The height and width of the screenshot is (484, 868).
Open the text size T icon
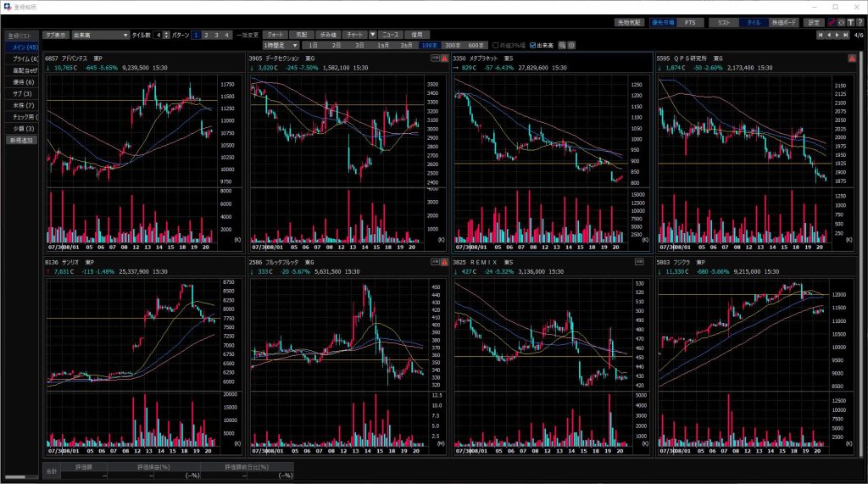(x=850, y=23)
